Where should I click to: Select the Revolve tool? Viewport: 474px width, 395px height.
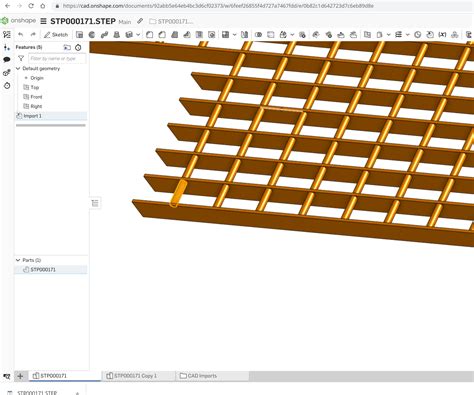[x=92, y=35]
